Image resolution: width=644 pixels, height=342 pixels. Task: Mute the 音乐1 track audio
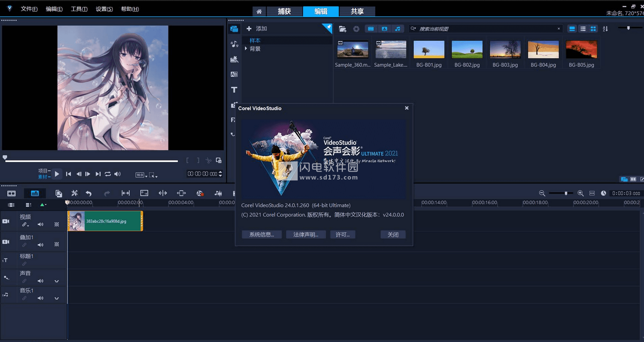(x=40, y=298)
